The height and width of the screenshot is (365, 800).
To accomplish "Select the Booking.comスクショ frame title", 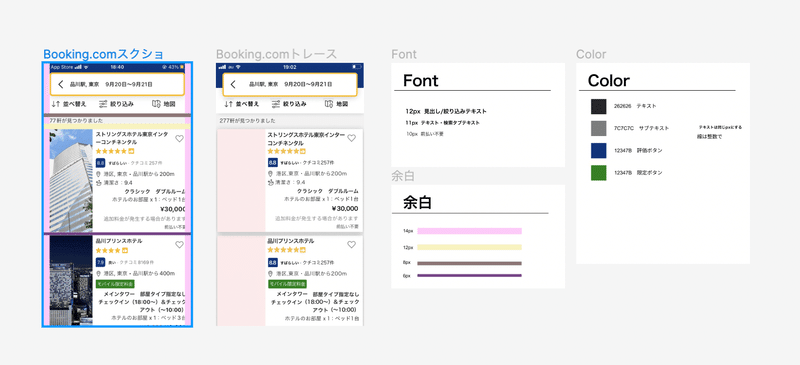I will (104, 54).
